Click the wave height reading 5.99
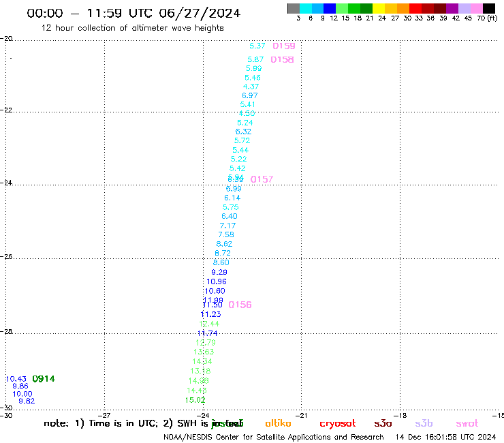This screenshot has height=443, width=504. click(x=254, y=68)
